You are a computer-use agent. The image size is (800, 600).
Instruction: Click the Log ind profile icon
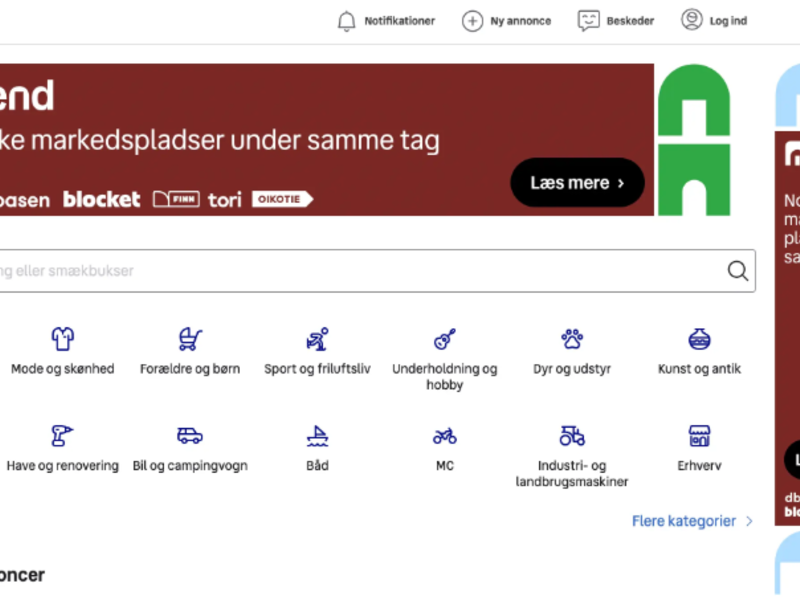(691, 20)
